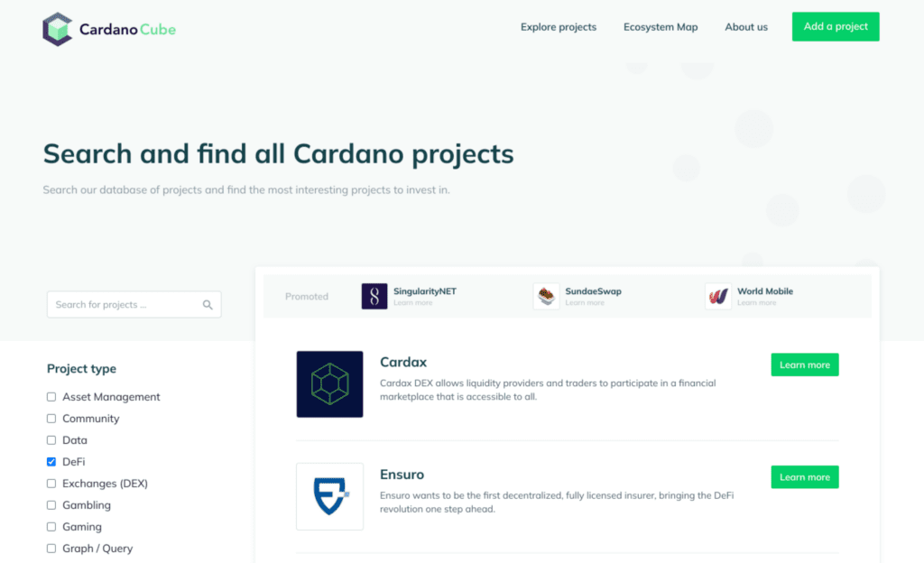Open the Ensuro project title
This screenshot has height=563, width=924.
(x=402, y=475)
